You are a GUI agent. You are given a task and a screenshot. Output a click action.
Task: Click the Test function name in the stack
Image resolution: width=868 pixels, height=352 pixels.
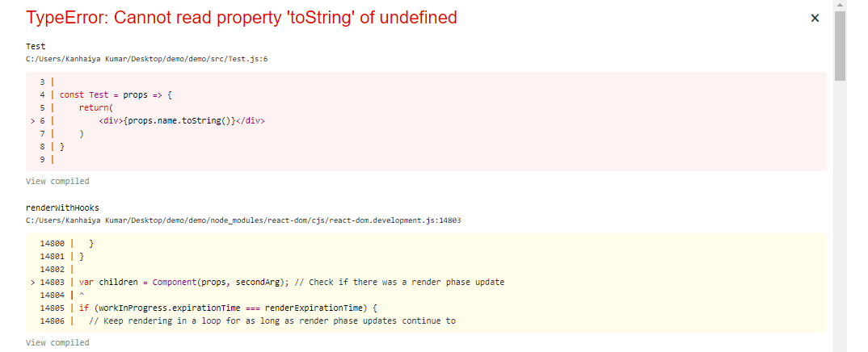(x=36, y=47)
